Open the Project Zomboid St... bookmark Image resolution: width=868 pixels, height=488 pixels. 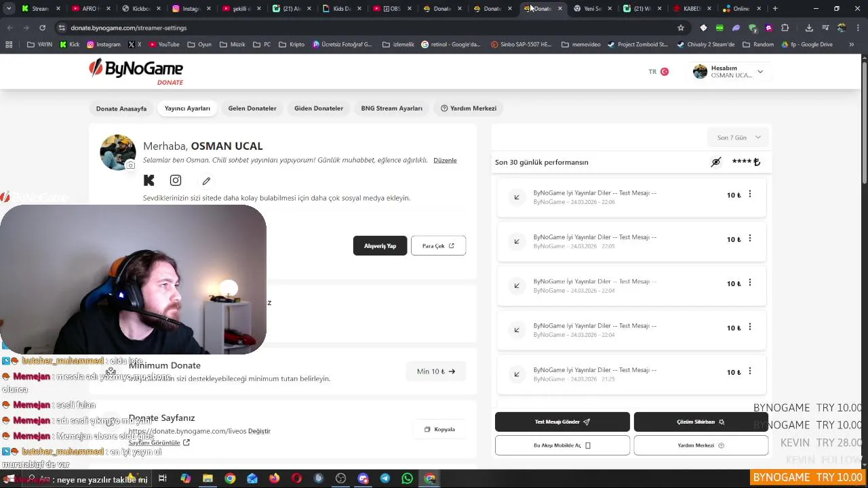click(637, 45)
